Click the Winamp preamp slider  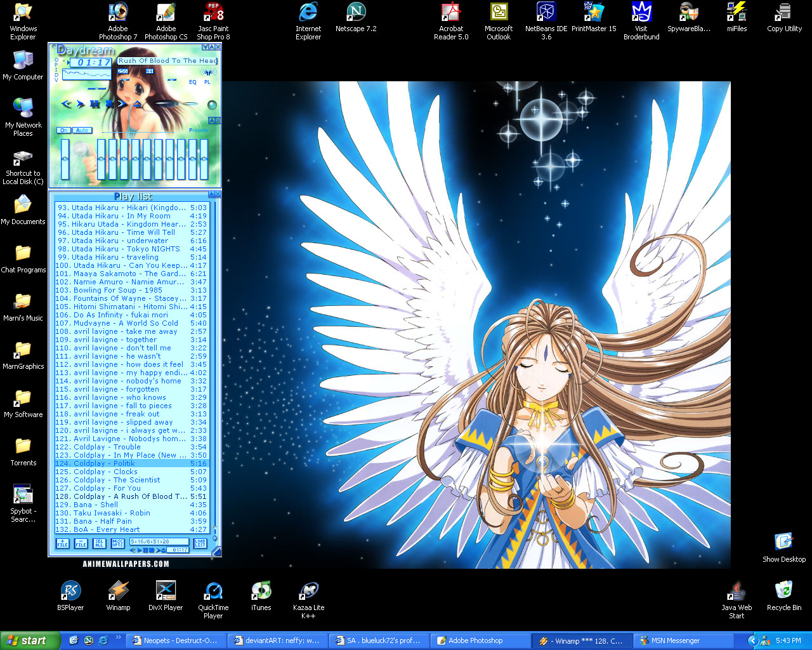65,159
